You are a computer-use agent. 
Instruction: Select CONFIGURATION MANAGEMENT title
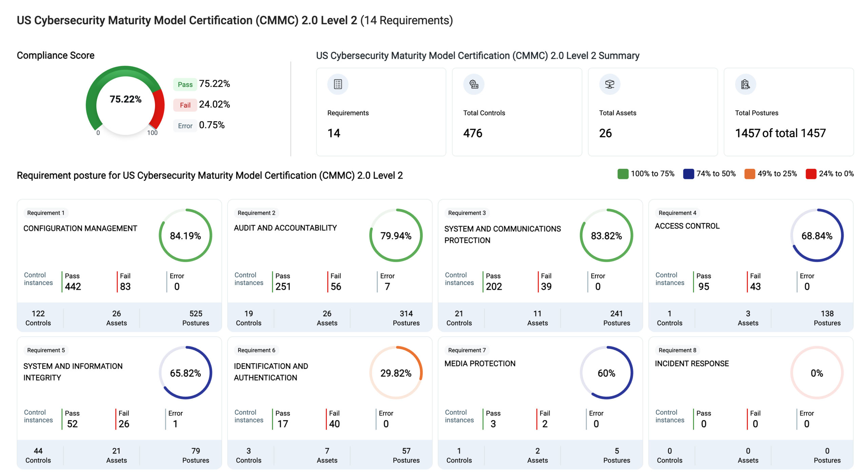(x=80, y=228)
